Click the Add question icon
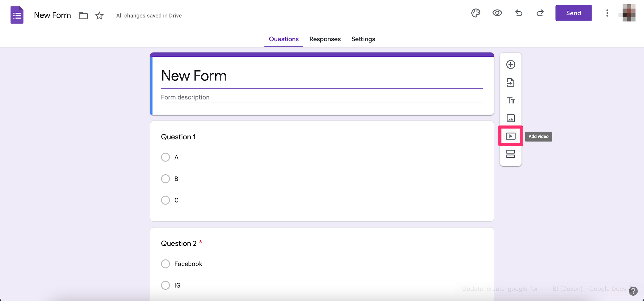The width and height of the screenshot is (644, 301). pyautogui.click(x=511, y=64)
